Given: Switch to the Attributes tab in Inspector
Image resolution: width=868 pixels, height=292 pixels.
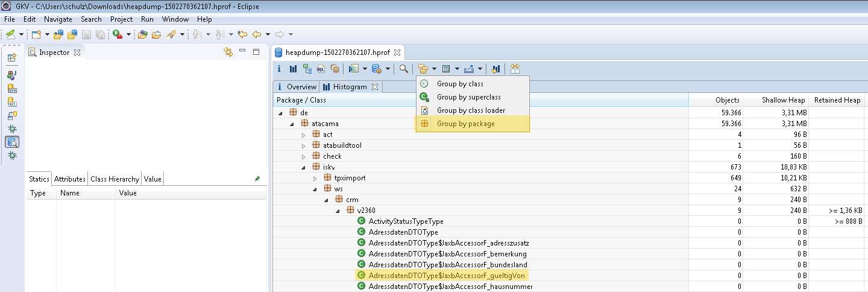Looking at the screenshot, I should tap(70, 179).
